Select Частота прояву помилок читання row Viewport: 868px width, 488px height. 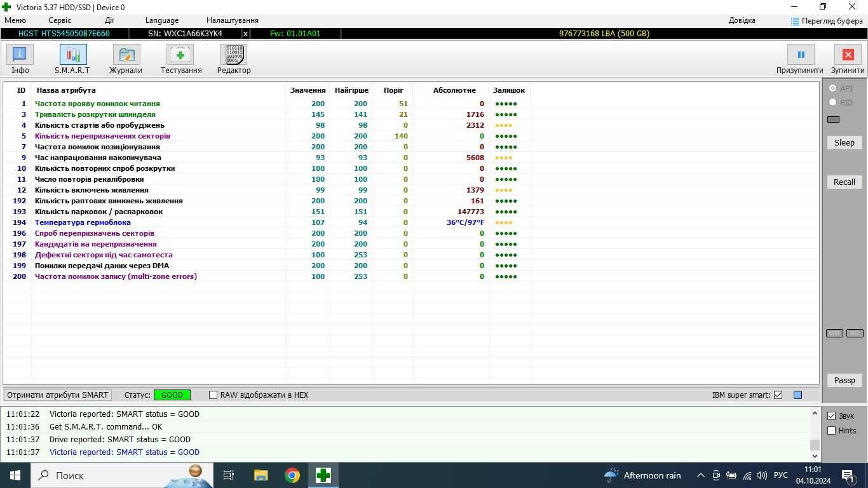(x=267, y=104)
